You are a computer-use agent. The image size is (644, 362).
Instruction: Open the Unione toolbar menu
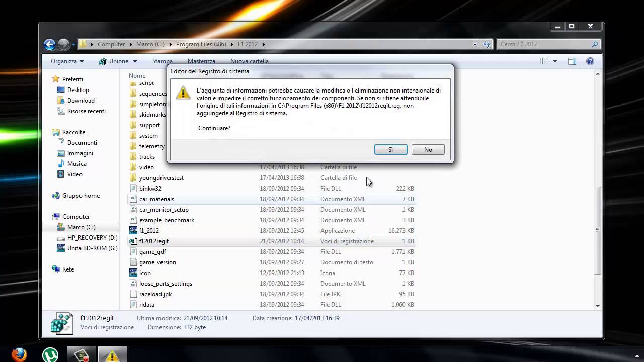118,61
